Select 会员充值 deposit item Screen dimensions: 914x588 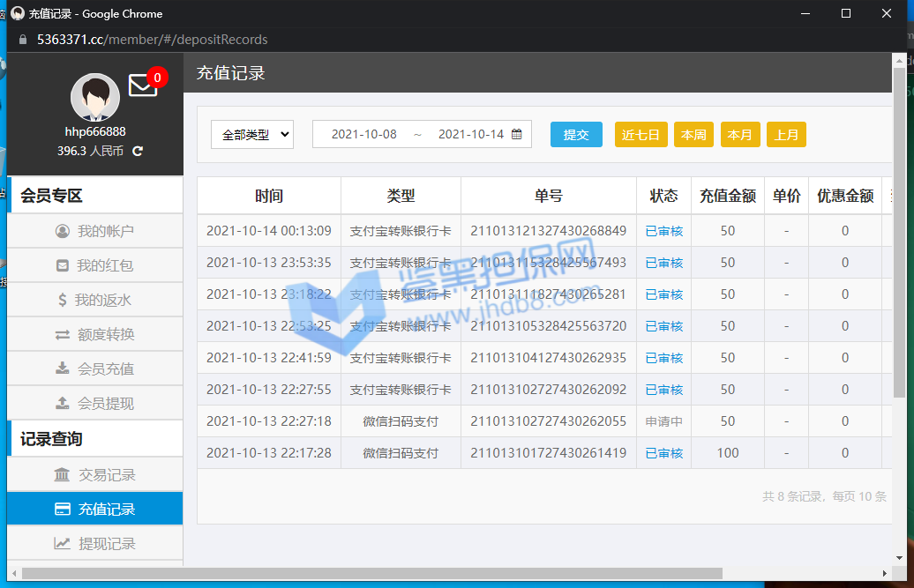click(95, 368)
